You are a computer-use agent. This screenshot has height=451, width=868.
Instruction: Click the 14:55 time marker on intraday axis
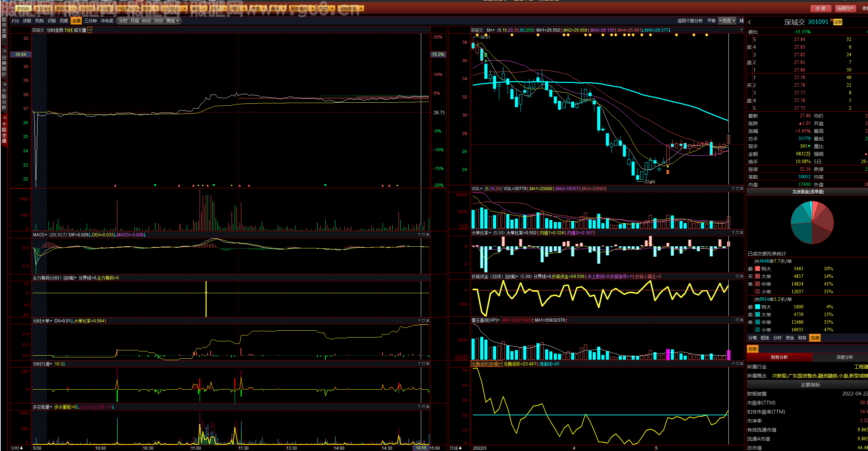coord(421,448)
